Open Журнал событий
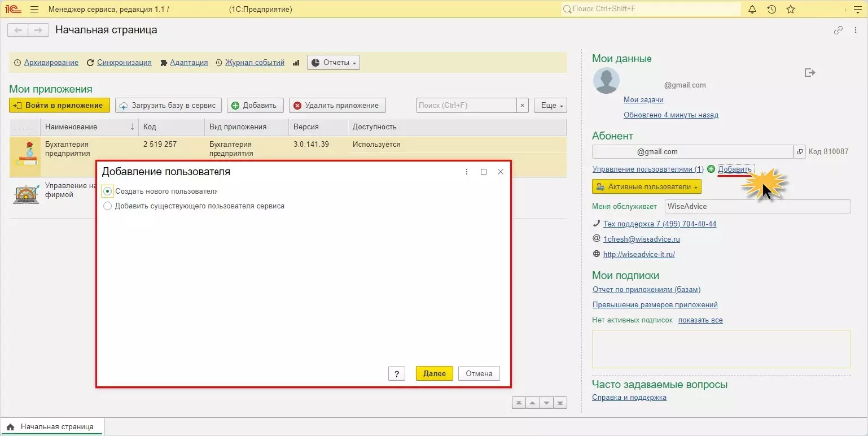This screenshot has height=436, width=868. click(255, 63)
